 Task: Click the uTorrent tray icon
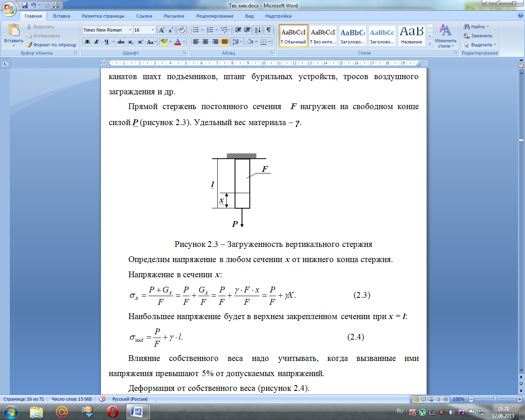tap(422, 412)
